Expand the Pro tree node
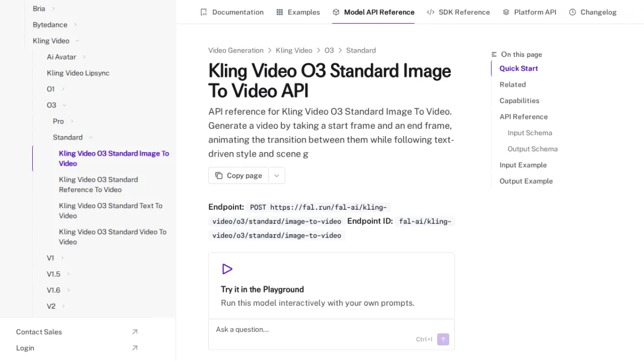Viewport: 644px width, 362px height. click(72, 121)
